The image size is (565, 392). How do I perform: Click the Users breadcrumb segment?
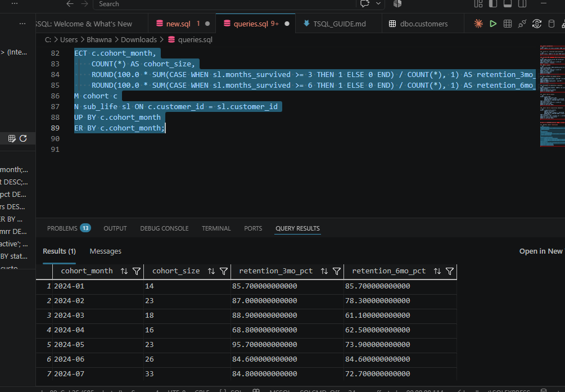69,40
